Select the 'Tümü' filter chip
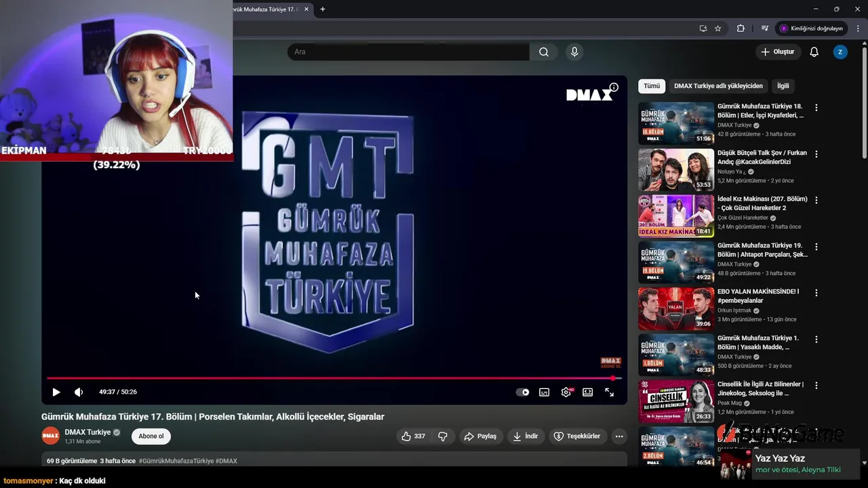Viewport: 868px width, 488px height. tap(652, 86)
